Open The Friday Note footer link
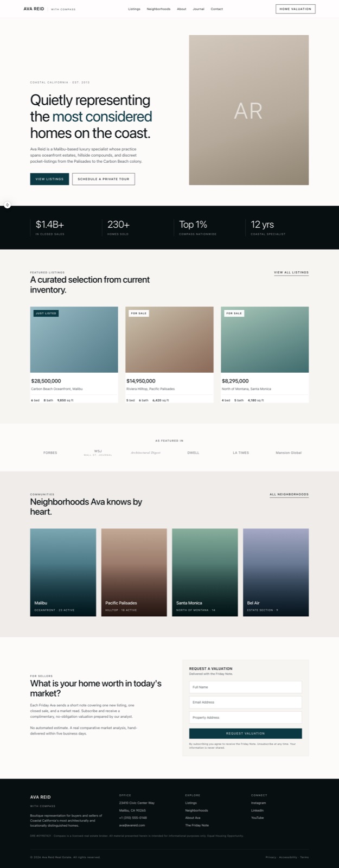The height and width of the screenshot is (868, 339). coord(197,825)
